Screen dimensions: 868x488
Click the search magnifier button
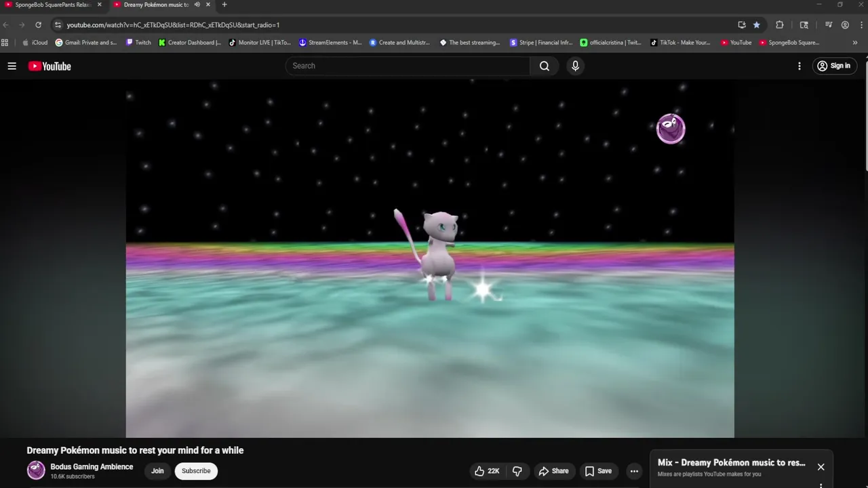click(545, 66)
